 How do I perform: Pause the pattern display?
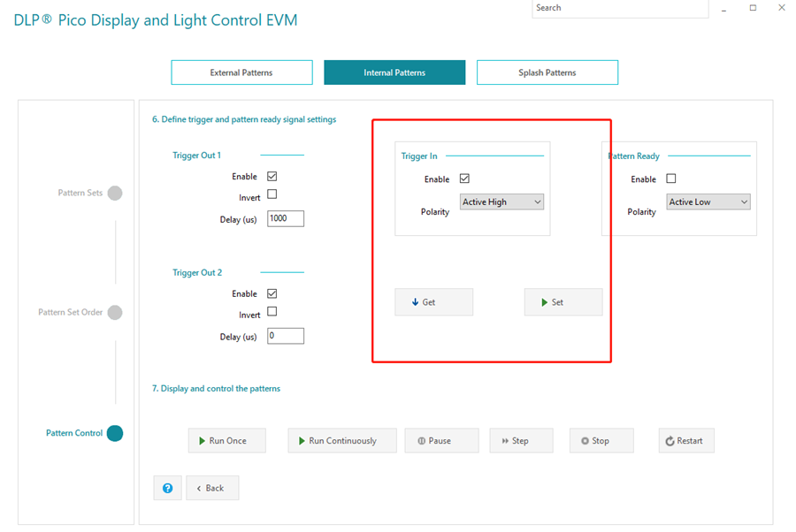(x=441, y=441)
